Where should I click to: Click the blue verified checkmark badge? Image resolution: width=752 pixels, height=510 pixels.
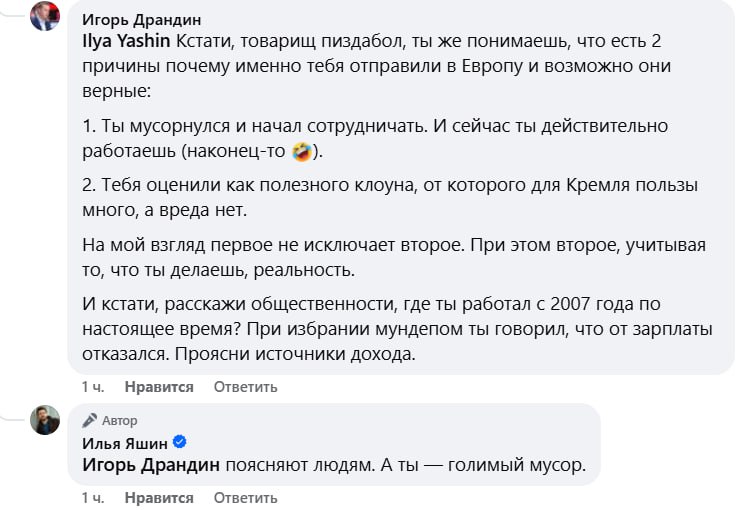point(180,443)
